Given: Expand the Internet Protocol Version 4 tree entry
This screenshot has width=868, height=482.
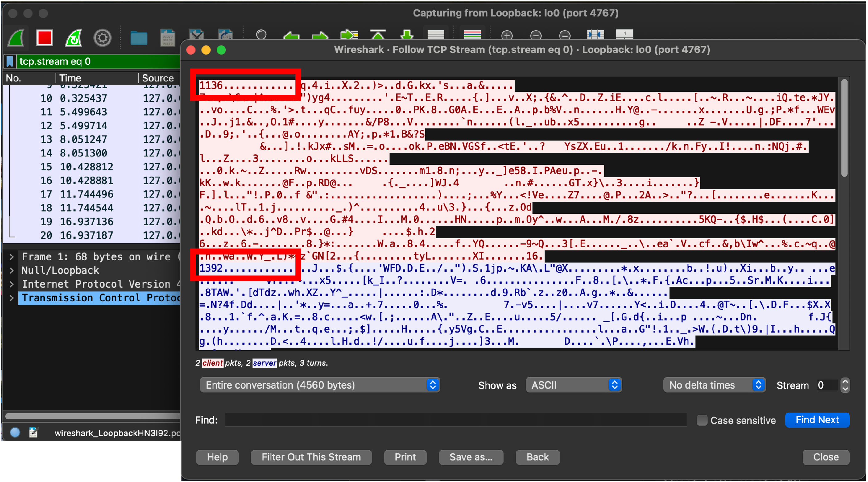Looking at the screenshot, I should (x=12, y=284).
